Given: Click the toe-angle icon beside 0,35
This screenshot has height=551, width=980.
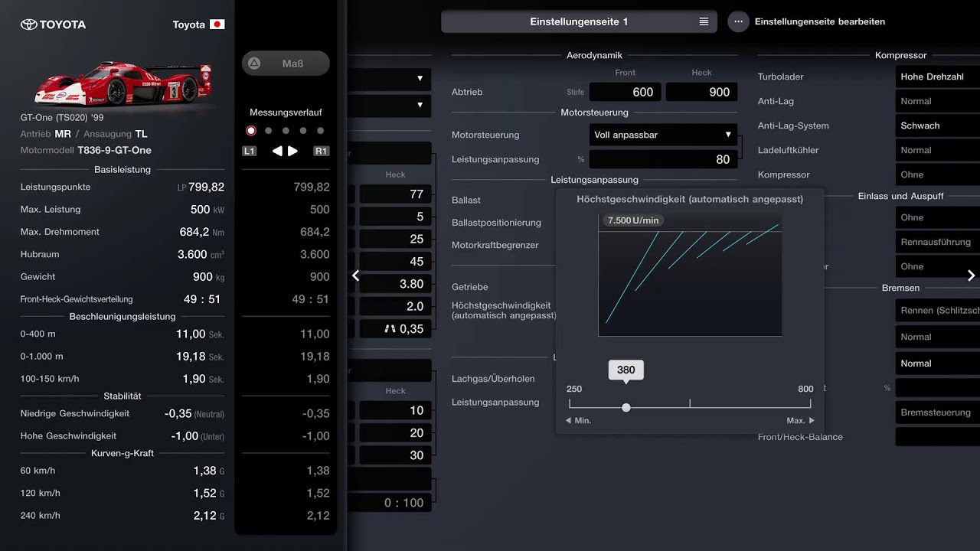Looking at the screenshot, I should click(390, 328).
